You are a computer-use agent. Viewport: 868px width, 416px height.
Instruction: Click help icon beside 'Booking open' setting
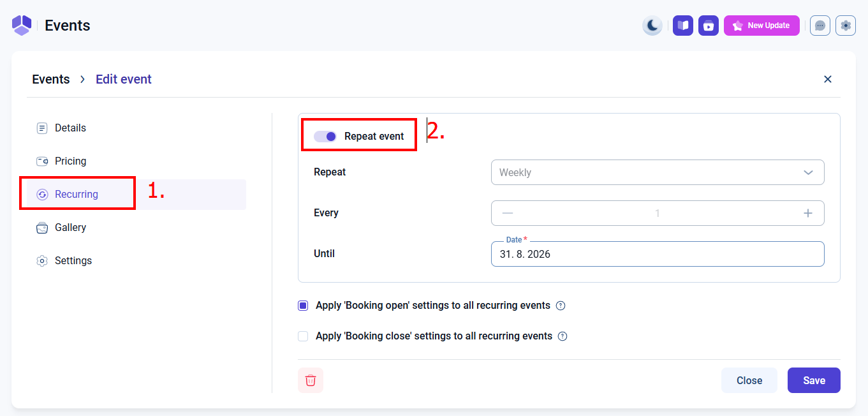point(561,306)
